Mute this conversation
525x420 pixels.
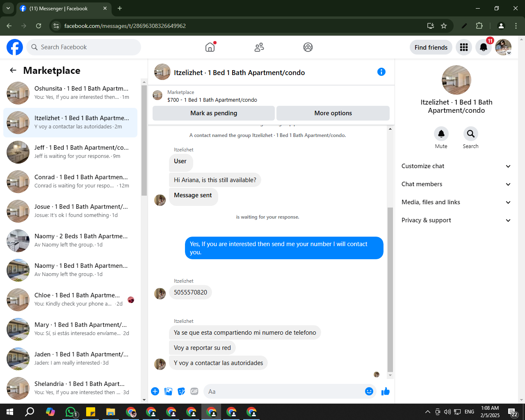click(x=441, y=134)
